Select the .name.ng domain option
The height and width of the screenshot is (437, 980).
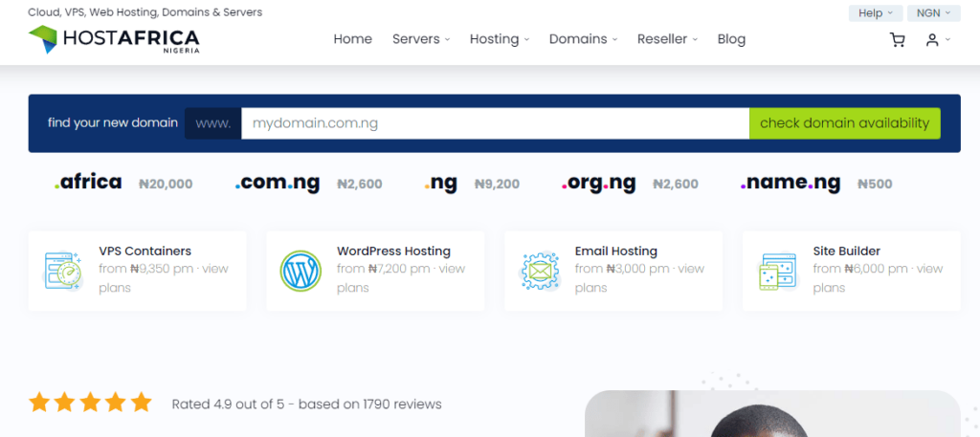[791, 183]
